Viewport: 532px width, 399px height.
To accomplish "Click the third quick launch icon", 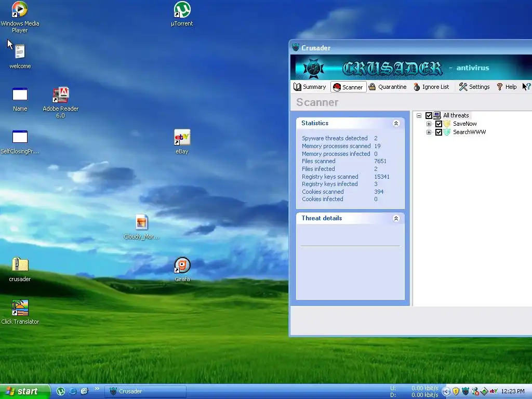I will tap(85, 391).
